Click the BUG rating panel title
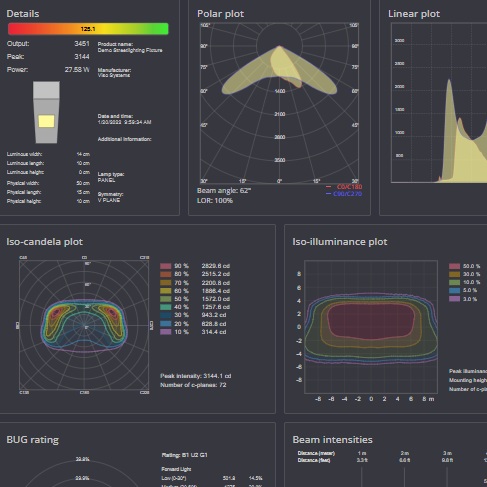 click(x=33, y=440)
